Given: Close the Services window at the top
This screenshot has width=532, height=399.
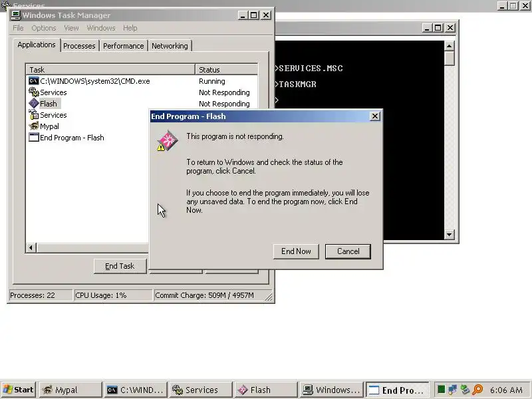Looking at the screenshot, I should click(525, 6).
